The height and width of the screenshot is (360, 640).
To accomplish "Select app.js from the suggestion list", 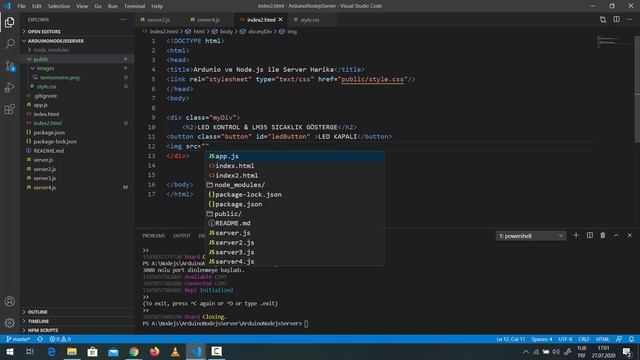I will [294, 156].
